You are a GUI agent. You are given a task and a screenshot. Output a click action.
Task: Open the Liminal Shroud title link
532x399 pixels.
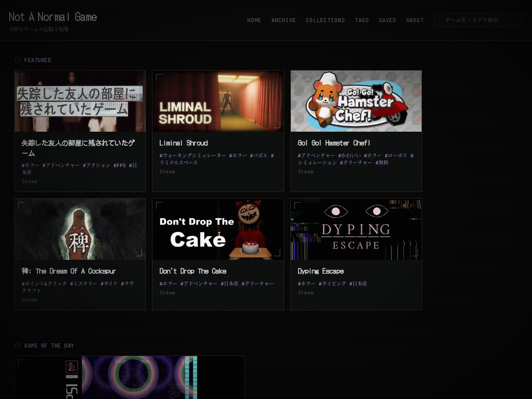184,143
